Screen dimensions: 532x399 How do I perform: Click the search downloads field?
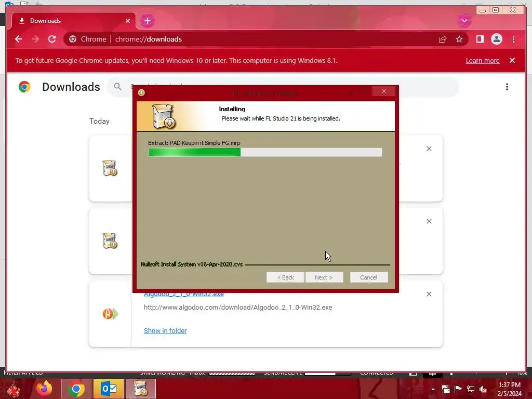[x=283, y=87]
